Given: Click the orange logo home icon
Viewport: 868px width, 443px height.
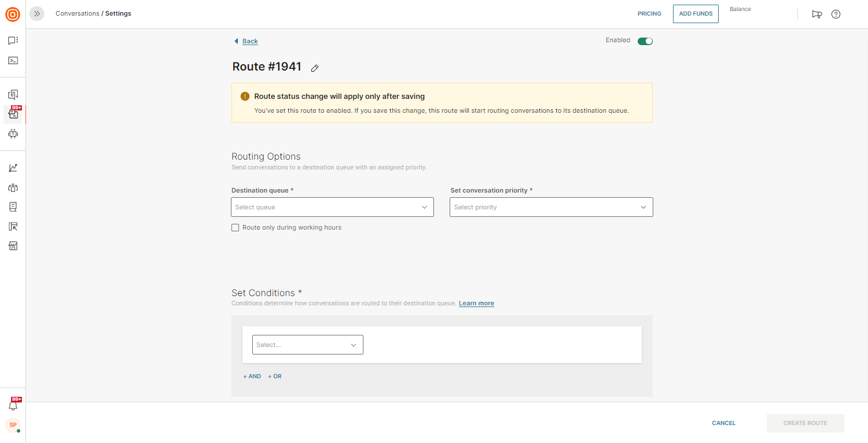Looking at the screenshot, I should [x=13, y=14].
